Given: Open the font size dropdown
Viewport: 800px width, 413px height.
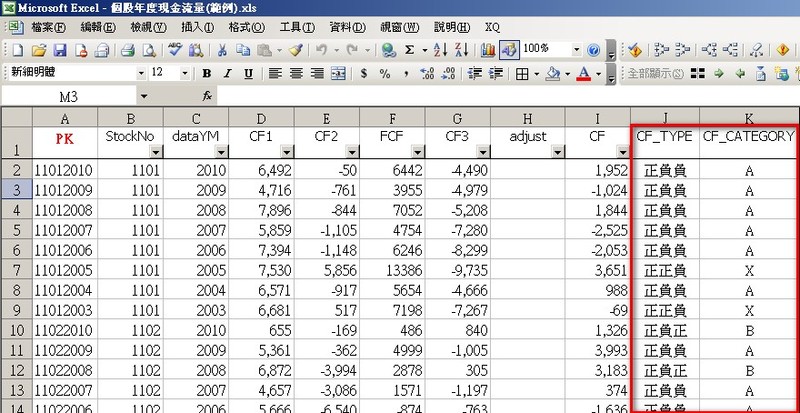Looking at the screenshot, I should [x=185, y=74].
